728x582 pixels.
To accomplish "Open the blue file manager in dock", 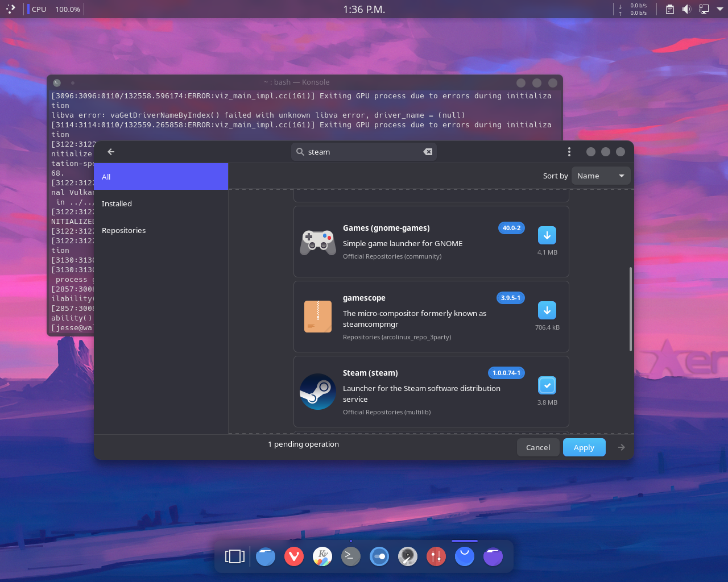I will click(x=266, y=556).
